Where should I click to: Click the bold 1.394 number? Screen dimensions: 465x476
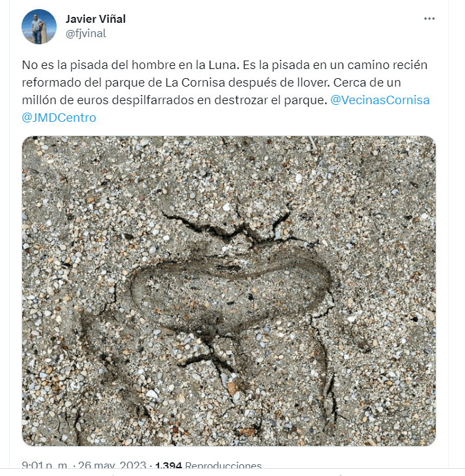click(x=169, y=466)
